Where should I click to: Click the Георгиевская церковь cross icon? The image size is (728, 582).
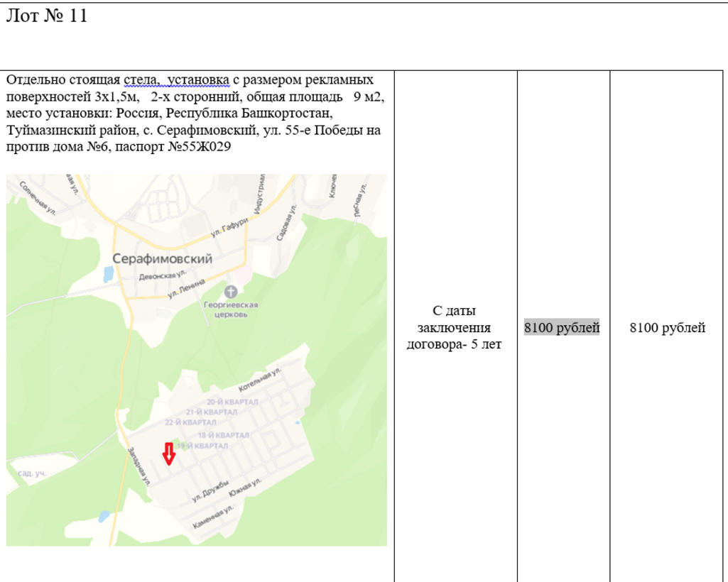click(x=230, y=291)
